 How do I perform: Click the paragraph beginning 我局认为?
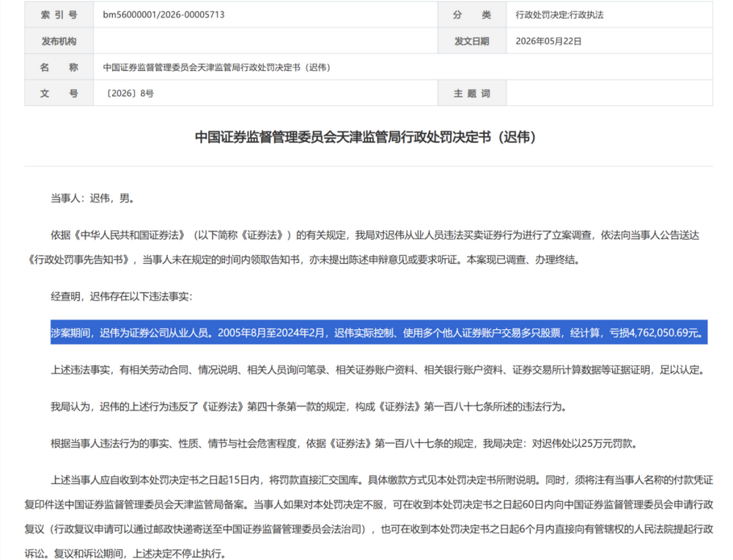pyautogui.click(x=311, y=407)
